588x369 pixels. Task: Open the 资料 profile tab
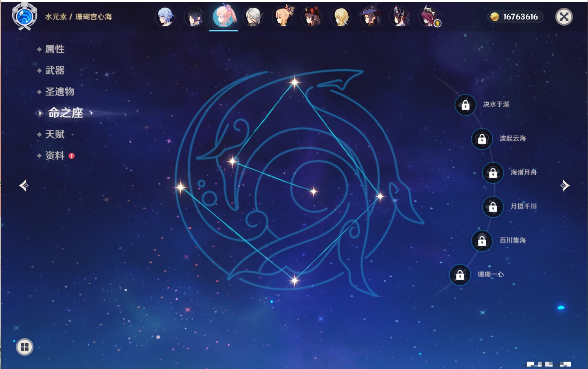[x=55, y=155]
